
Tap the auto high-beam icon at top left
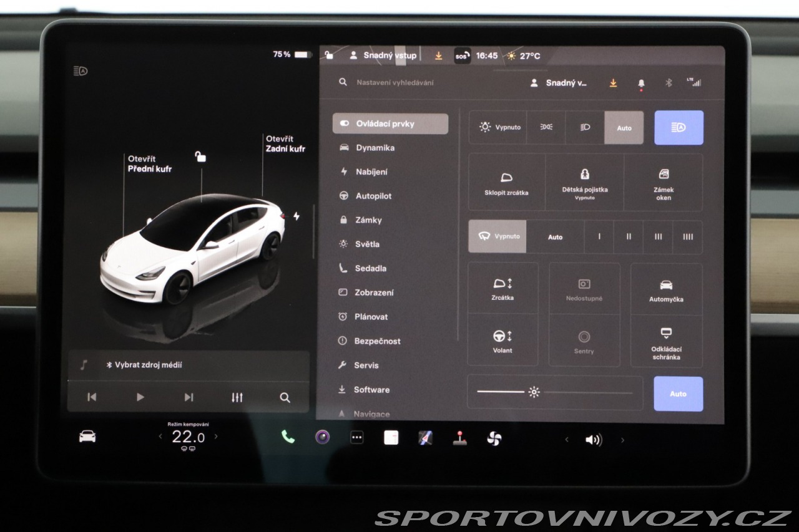coord(81,71)
